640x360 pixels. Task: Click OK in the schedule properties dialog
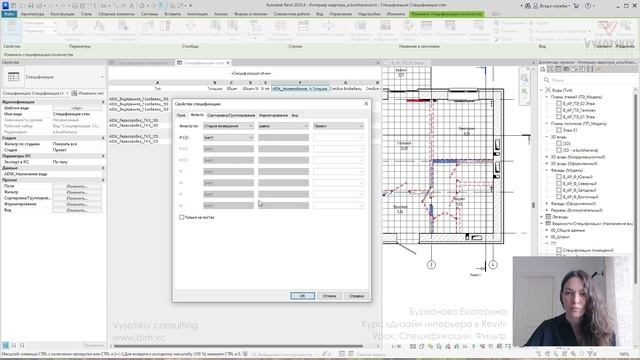[x=302, y=296]
